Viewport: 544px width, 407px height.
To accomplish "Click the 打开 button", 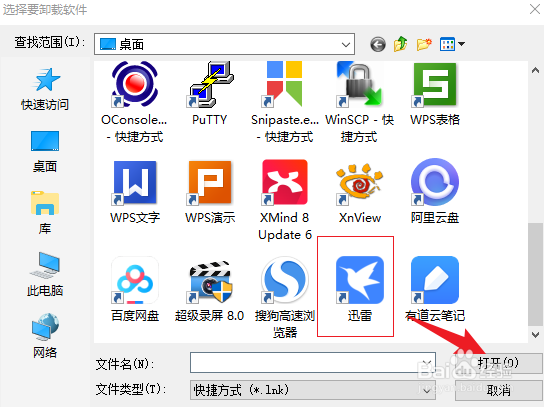I will click(x=498, y=363).
